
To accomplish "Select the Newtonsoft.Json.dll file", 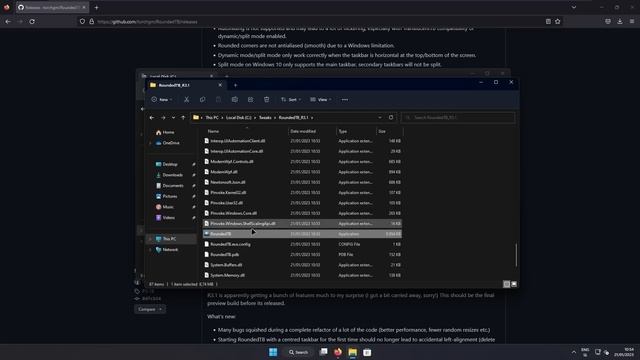I will tap(302, 182).
